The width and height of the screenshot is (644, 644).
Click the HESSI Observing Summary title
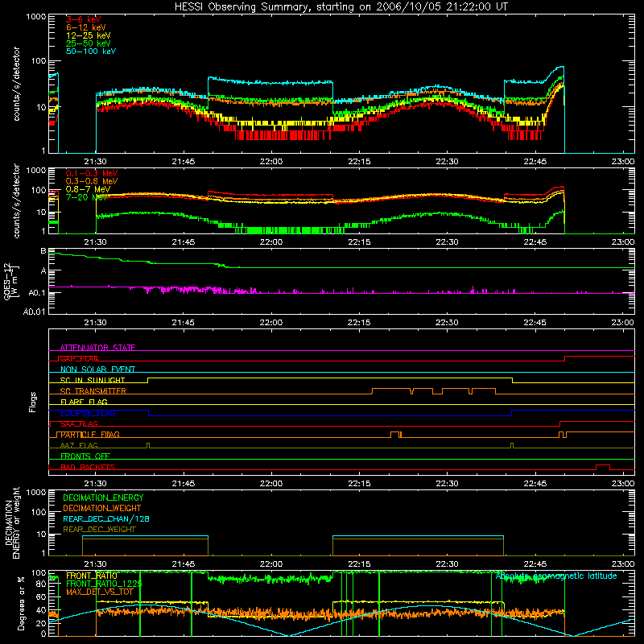[341, 7]
